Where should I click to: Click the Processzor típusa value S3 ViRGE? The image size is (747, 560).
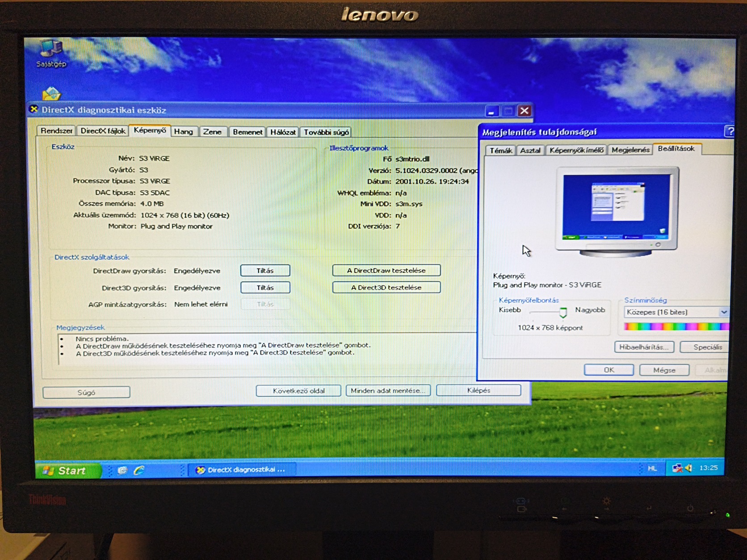(155, 181)
